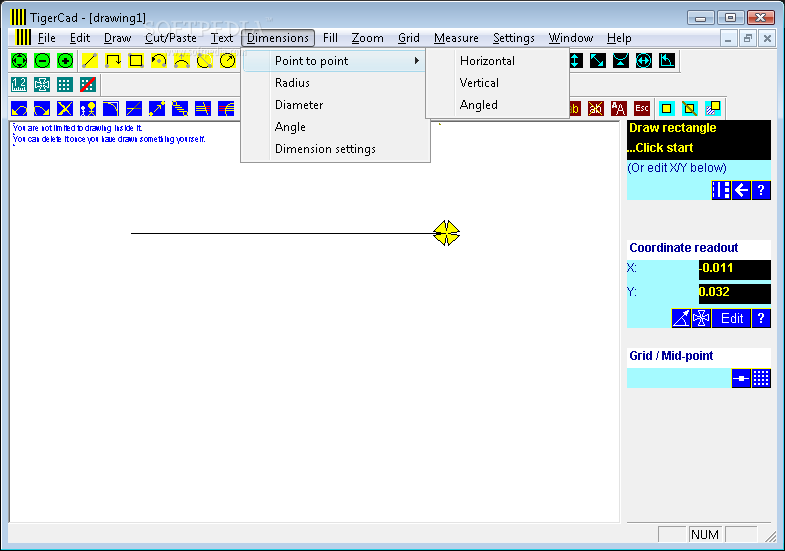Click the green zoom out minus icon
Viewport: 785px width, 551px height.
click(42, 61)
